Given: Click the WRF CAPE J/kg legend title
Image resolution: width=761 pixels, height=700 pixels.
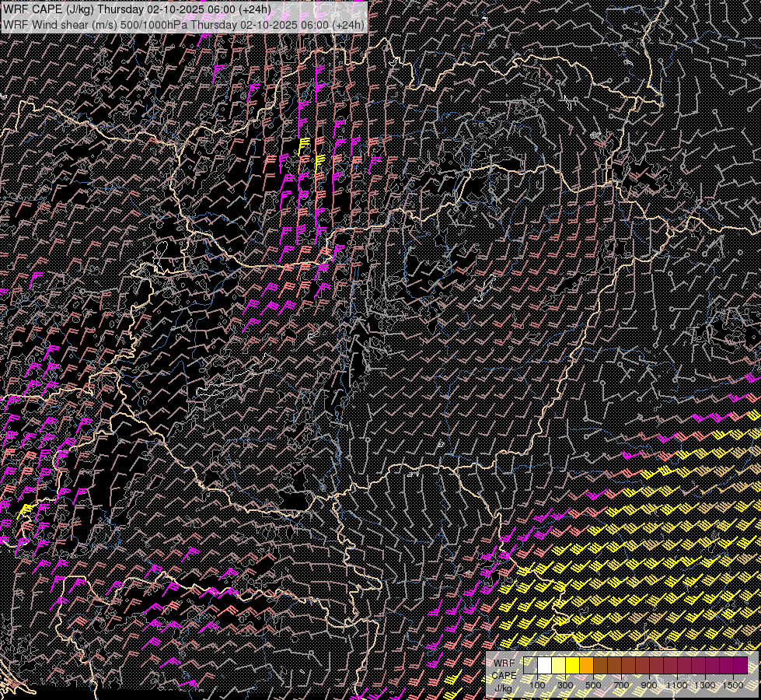Looking at the screenshot, I should (504, 675).
